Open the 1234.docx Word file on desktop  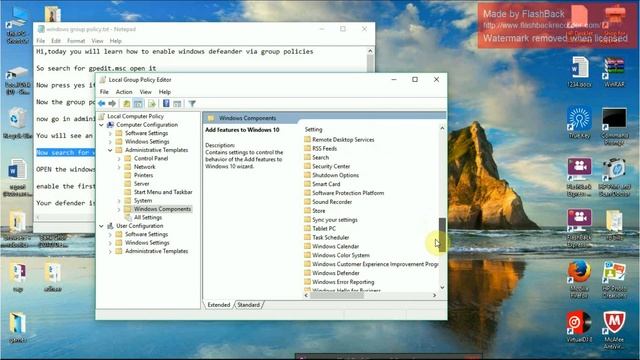[579, 72]
